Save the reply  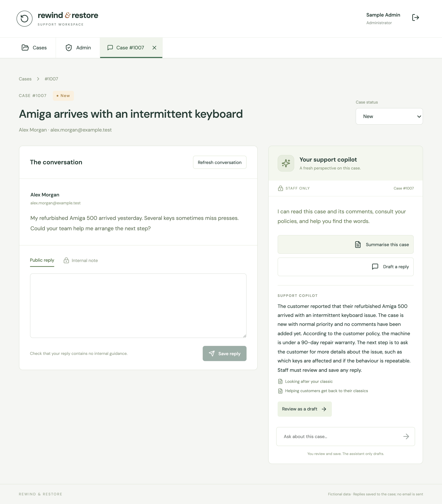224,354
